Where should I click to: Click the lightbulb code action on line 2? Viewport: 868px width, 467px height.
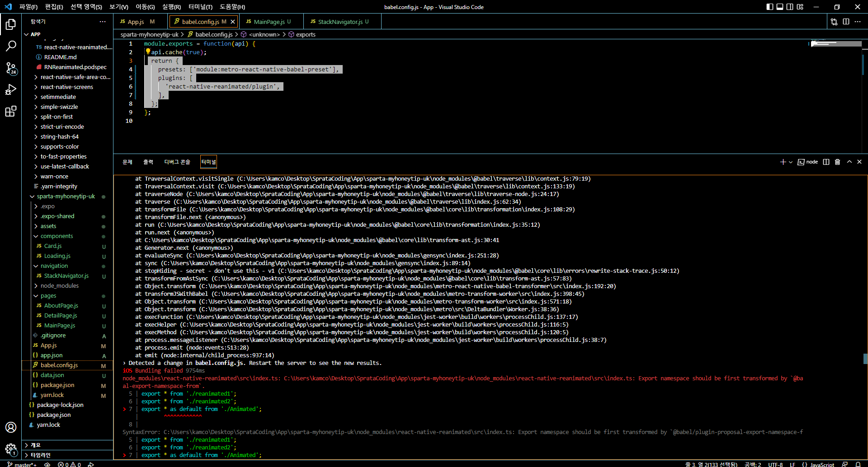(148, 51)
